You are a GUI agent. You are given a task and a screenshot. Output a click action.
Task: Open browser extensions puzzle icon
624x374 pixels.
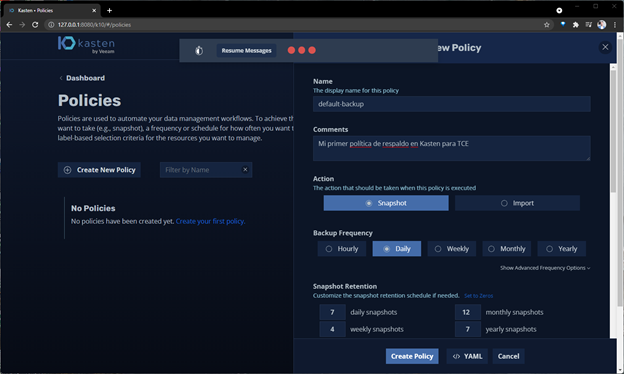pyautogui.click(x=575, y=25)
